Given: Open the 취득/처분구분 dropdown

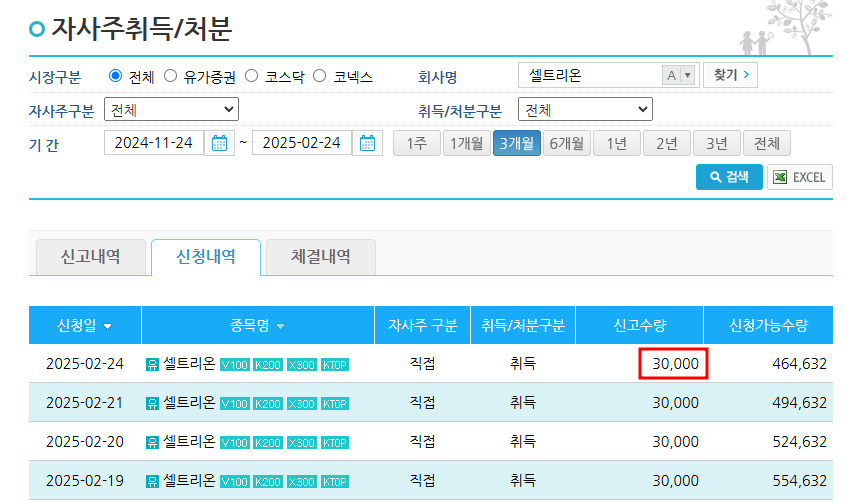Looking at the screenshot, I should point(585,110).
